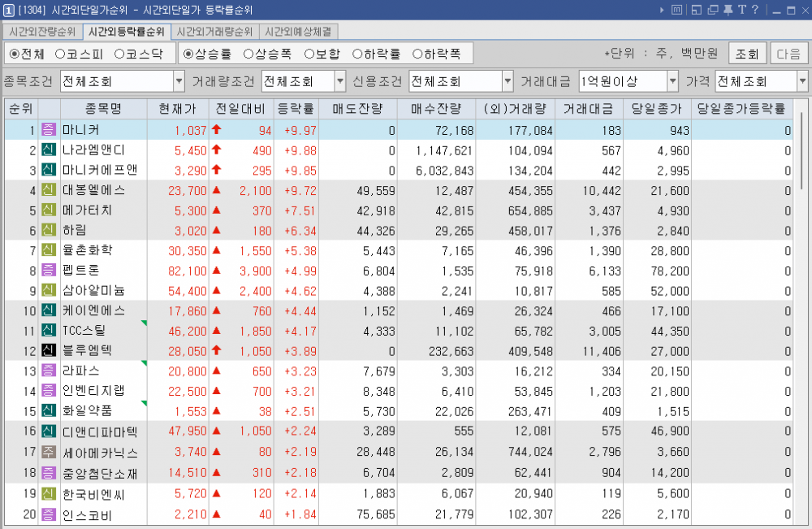The image size is (812, 529).
Task: Click the 신 badge beside 블루엠텍
Action: click(x=48, y=350)
